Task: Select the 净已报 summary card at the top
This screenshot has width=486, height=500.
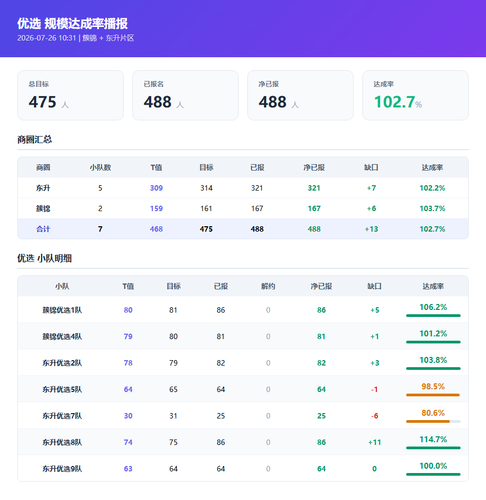Action: point(300,95)
